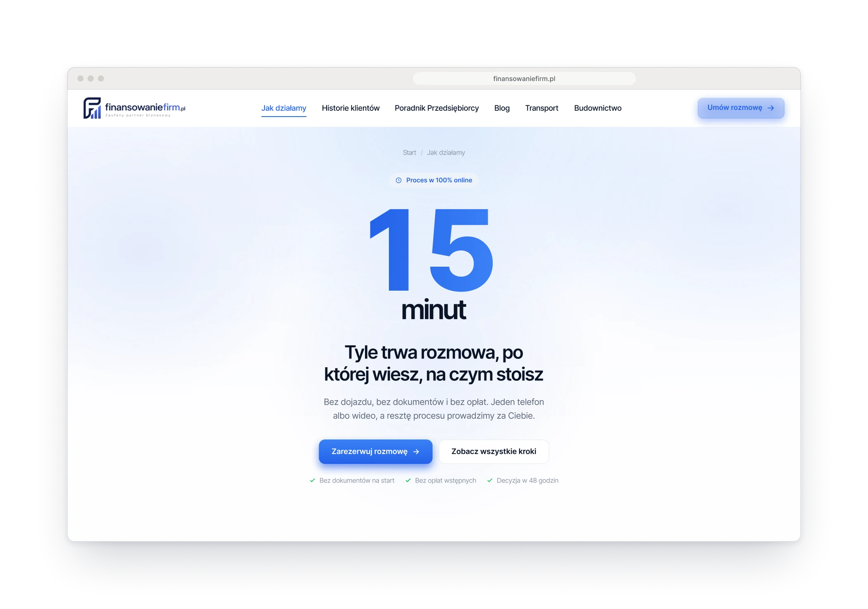Click the word minut

[x=434, y=310]
